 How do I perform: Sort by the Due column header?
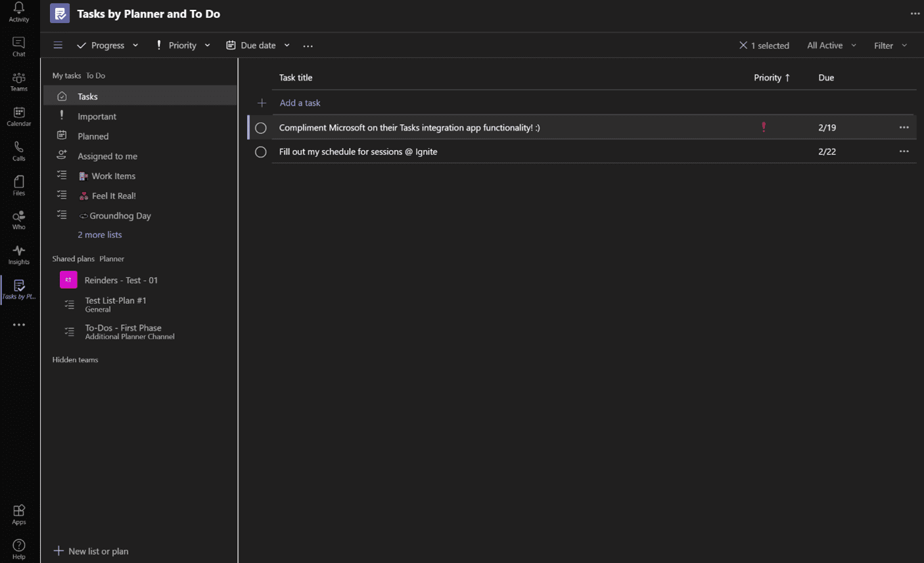pyautogui.click(x=826, y=78)
